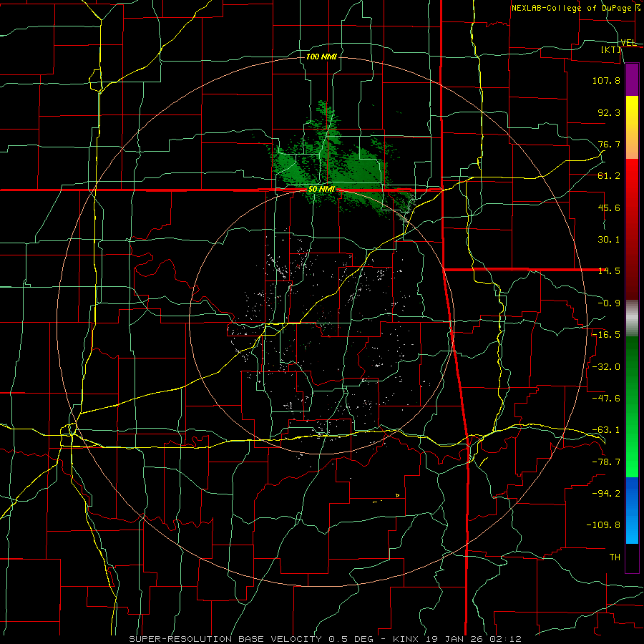Click the -16.5 velocity scale value
This screenshot has height=644, width=644.
point(606,335)
